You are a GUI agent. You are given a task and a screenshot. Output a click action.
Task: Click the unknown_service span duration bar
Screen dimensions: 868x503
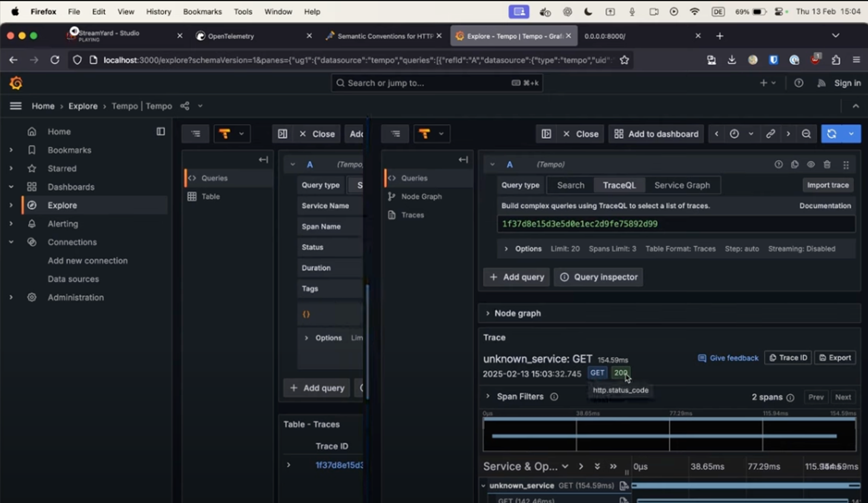pos(746,486)
